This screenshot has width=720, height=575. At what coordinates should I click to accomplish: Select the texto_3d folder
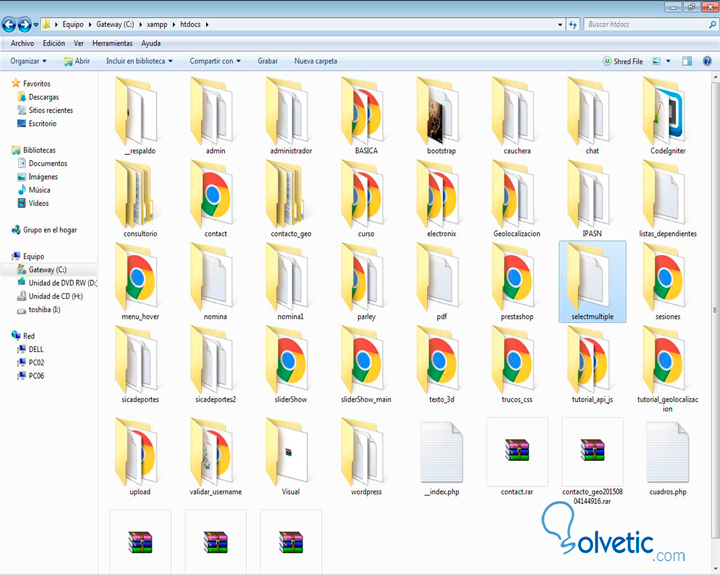pyautogui.click(x=441, y=365)
